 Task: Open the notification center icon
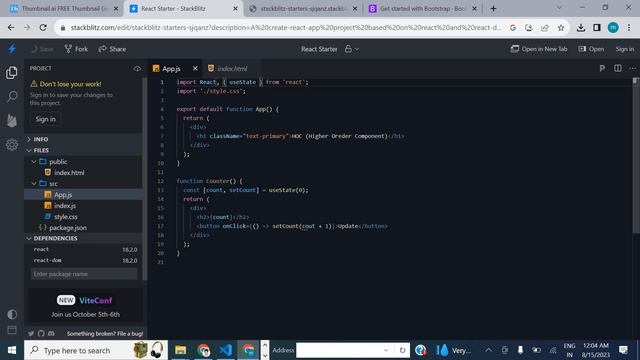(623, 350)
